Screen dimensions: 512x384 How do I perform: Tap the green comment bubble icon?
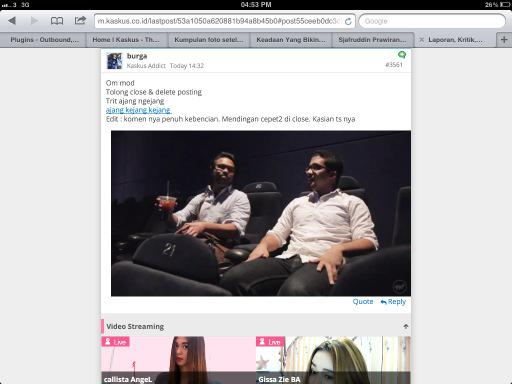pyautogui.click(x=402, y=54)
